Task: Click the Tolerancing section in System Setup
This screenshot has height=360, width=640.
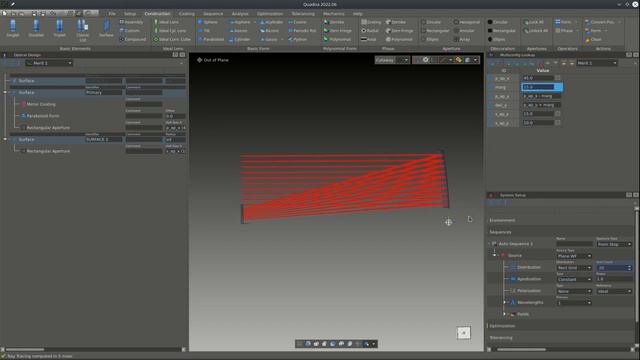Action: tap(501, 338)
